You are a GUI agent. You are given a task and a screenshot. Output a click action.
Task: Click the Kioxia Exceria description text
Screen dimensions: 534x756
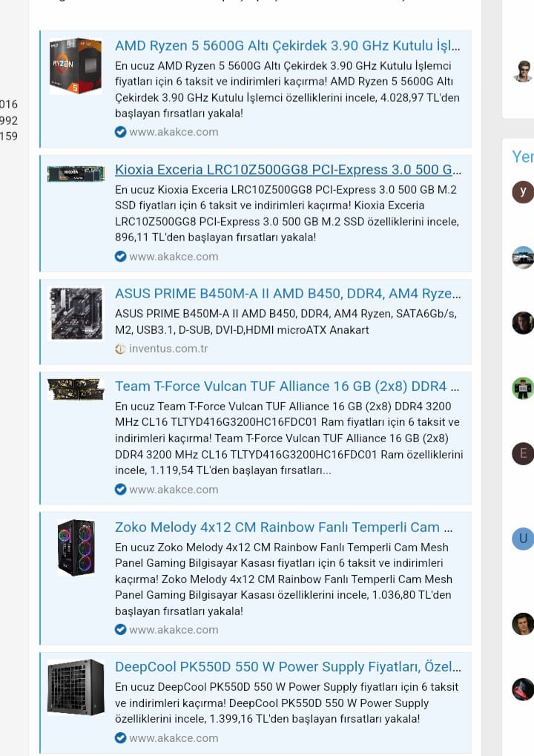click(x=287, y=214)
